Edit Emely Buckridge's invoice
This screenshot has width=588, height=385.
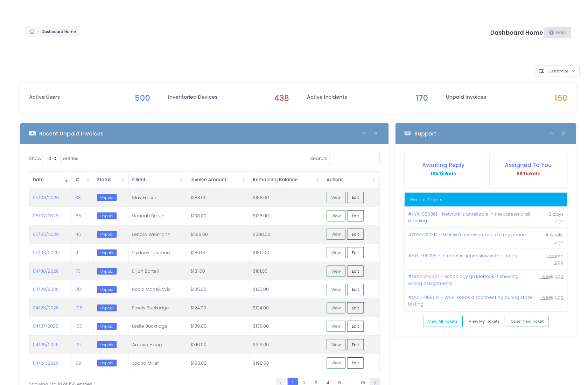coord(355,308)
